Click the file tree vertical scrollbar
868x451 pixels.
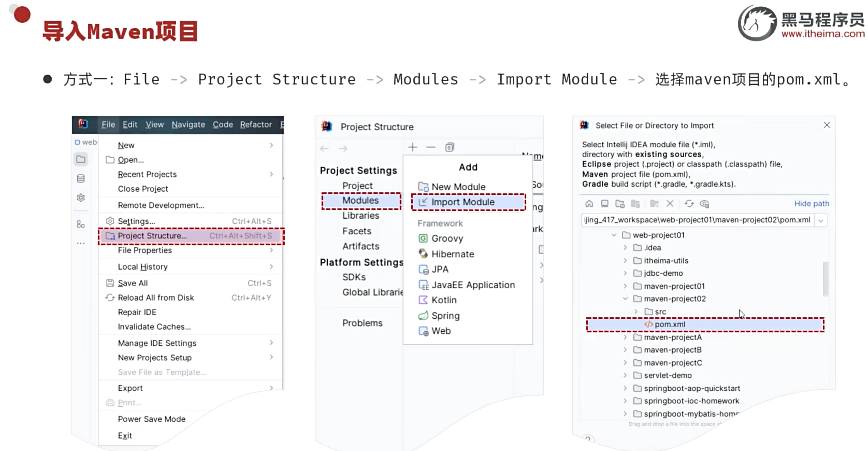(826, 279)
